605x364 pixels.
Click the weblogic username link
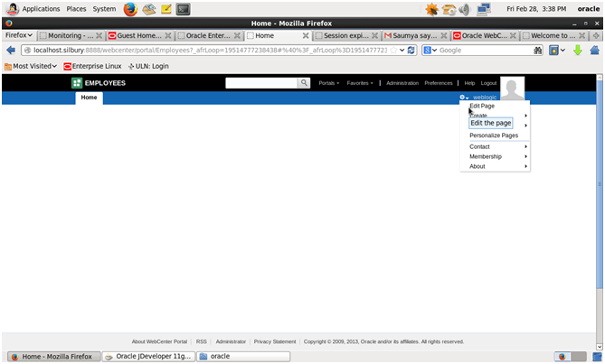485,98
